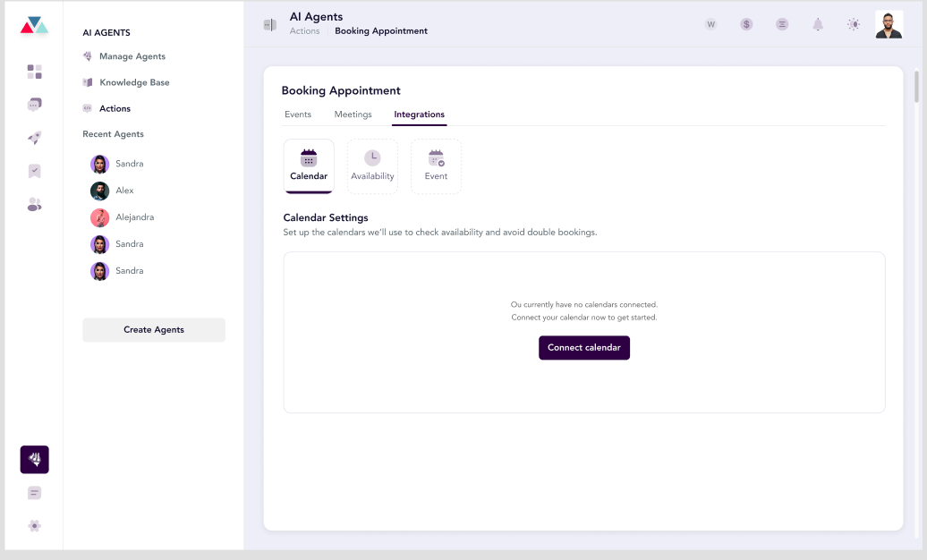Open the bookmark checkmark icon in left rail
The width and height of the screenshot is (927, 560).
pyautogui.click(x=34, y=172)
